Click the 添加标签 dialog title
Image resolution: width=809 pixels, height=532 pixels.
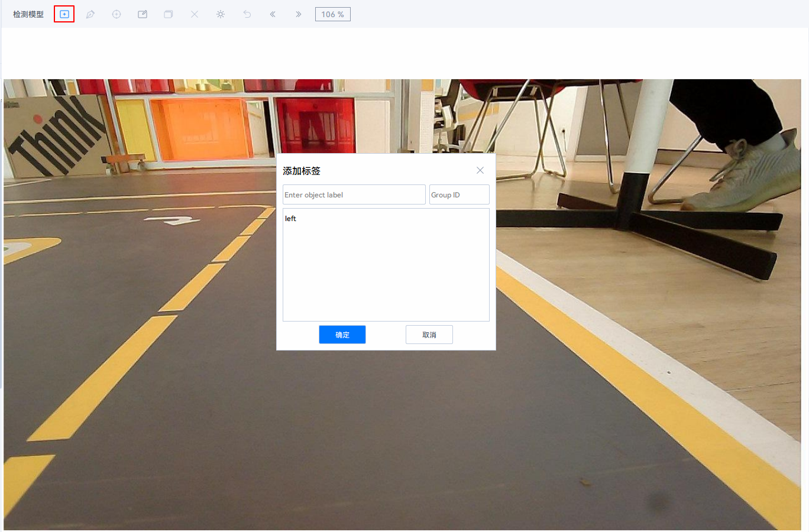coord(302,171)
